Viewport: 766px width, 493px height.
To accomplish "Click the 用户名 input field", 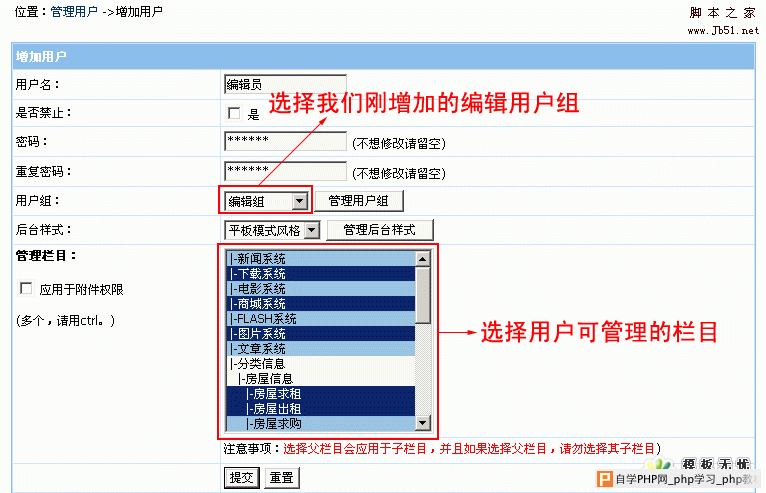I will pos(285,84).
